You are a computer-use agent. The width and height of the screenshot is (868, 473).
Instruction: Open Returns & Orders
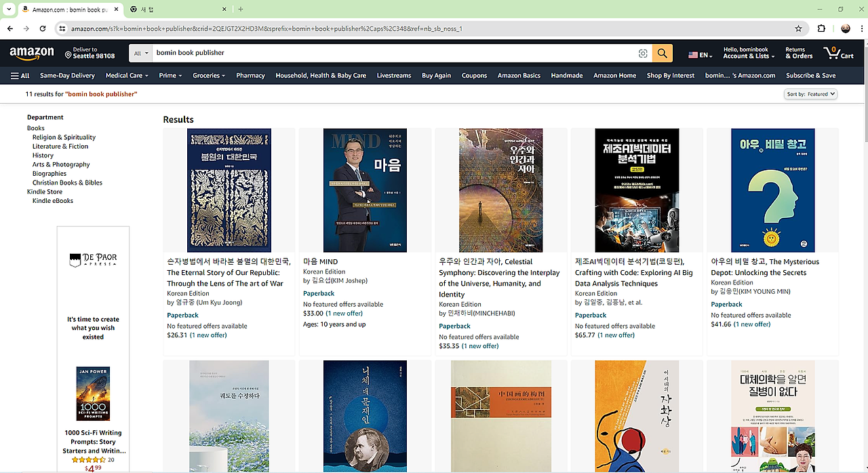click(x=799, y=53)
